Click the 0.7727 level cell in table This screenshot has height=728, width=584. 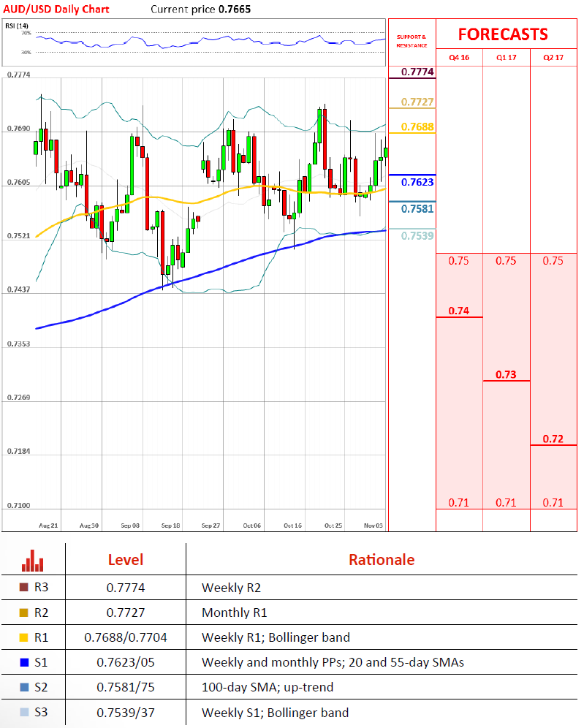126,613
